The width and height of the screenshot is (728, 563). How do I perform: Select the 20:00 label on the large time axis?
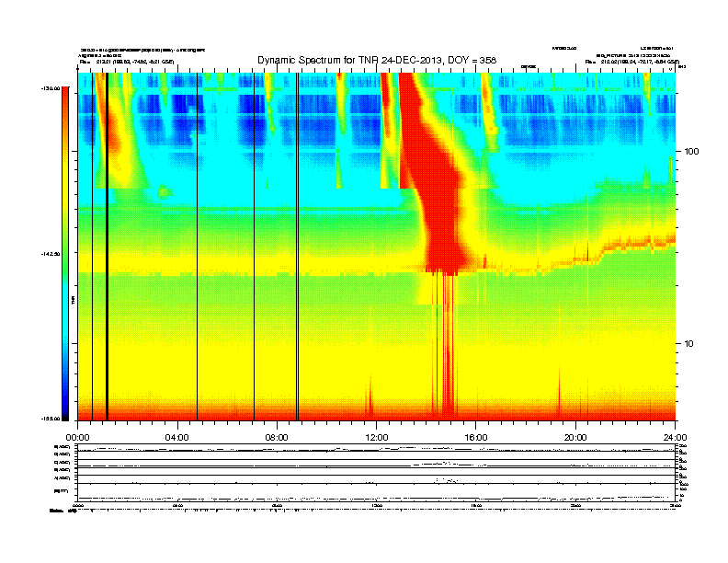point(575,438)
